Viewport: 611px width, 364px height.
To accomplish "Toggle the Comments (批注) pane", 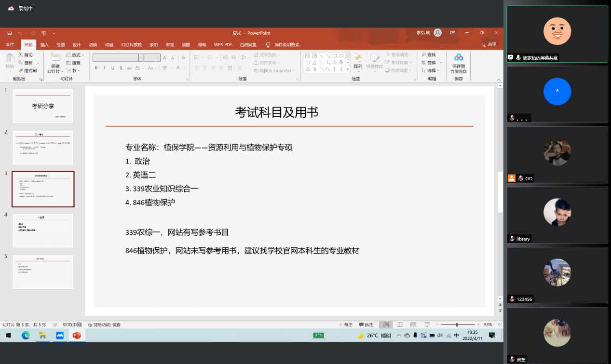I will [x=366, y=324].
